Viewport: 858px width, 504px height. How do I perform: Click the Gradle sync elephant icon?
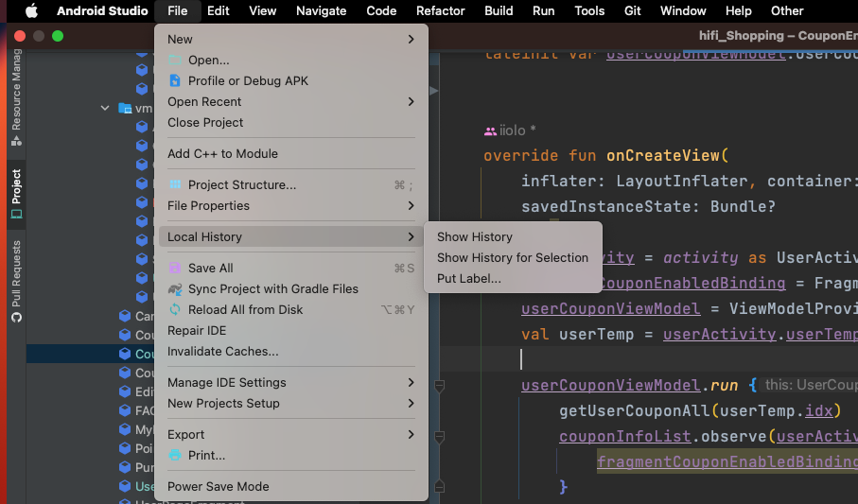[175, 289]
